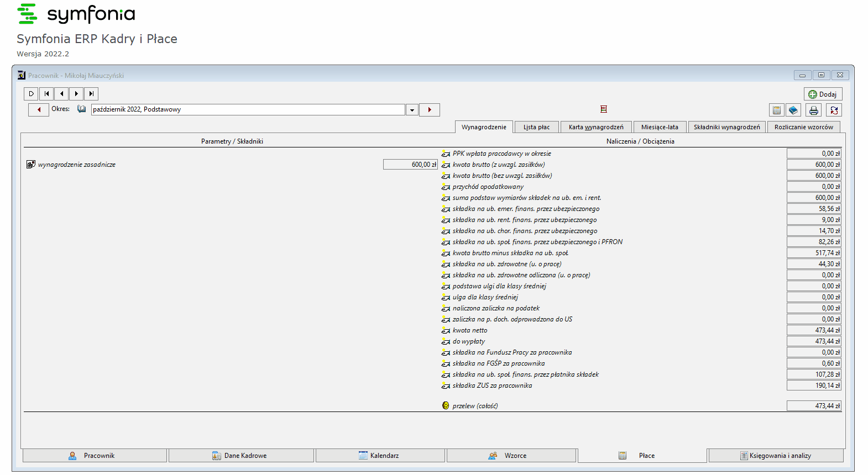Viewport: 868px width, 475px height.
Task: Click 'kwota brutto minus składka na ub. społ.'
Action: (x=510, y=253)
